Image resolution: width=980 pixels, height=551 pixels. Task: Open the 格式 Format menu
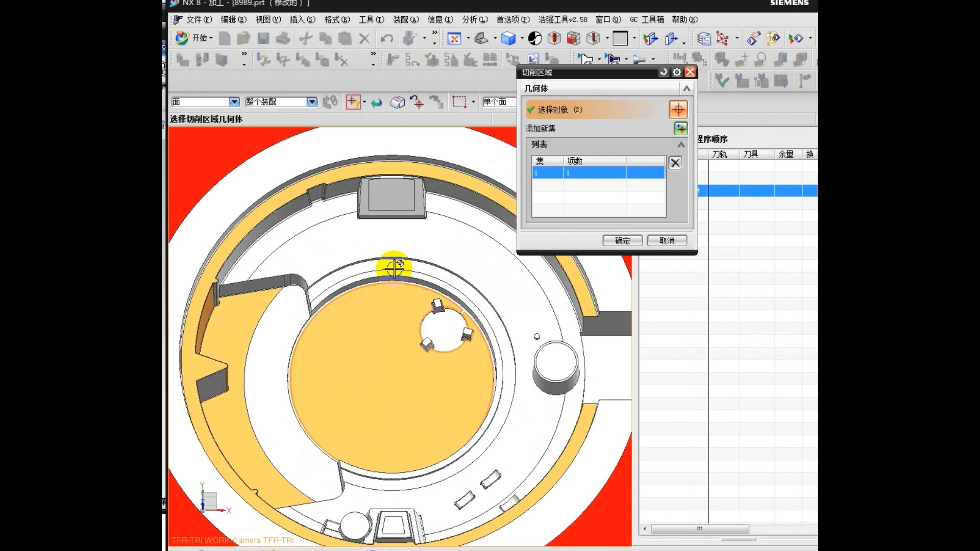pyautogui.click(x=337, y=19)
